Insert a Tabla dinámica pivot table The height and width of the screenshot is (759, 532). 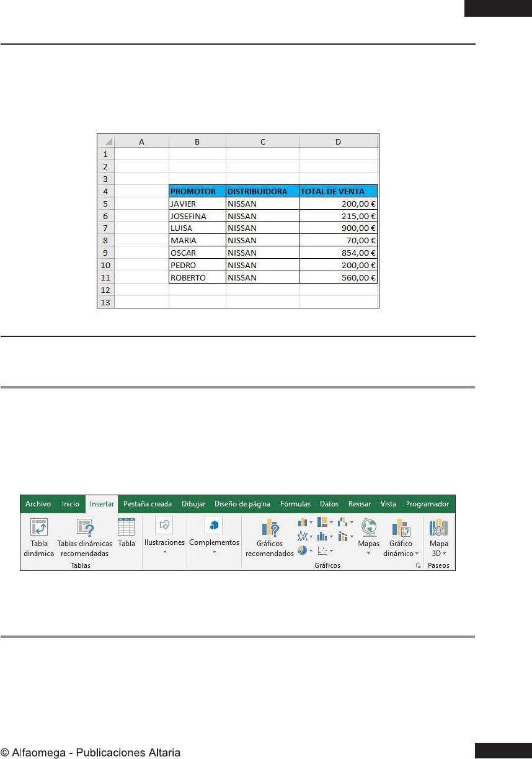tap(38, 537)
